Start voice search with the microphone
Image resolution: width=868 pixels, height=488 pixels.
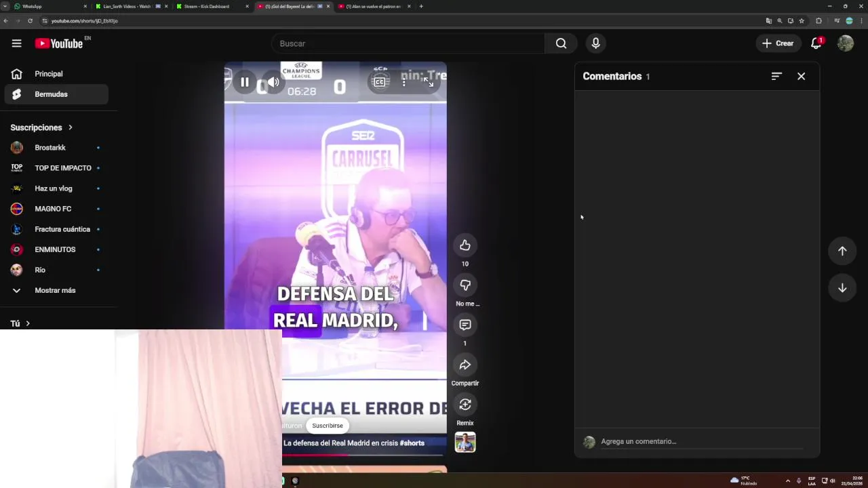[595, 43]
